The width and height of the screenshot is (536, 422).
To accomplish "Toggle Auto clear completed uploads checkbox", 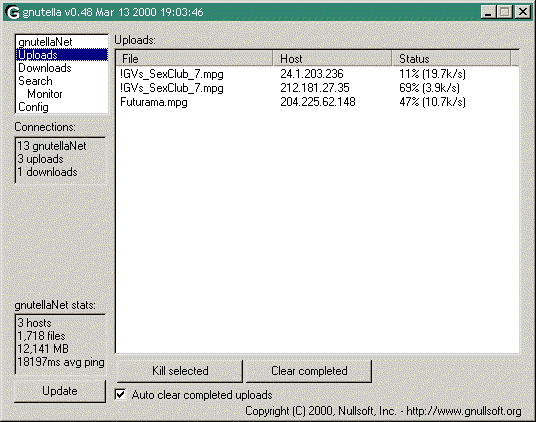I will pyautogui.click(x=120, y=395).
